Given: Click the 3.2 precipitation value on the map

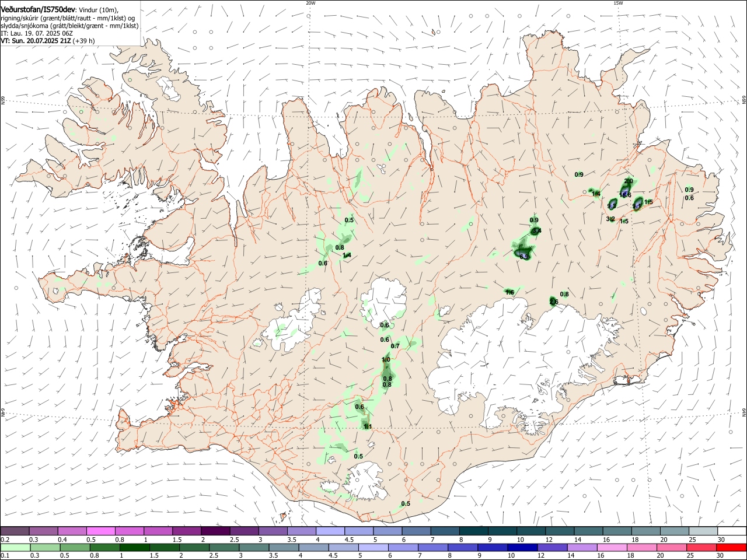Looking at the screenshot, I should tap(610, 219).
